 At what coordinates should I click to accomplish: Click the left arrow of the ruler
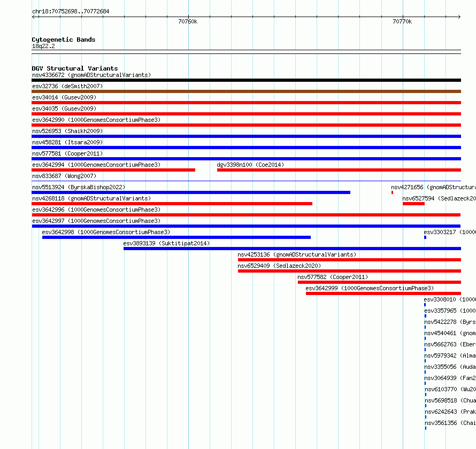33,17
